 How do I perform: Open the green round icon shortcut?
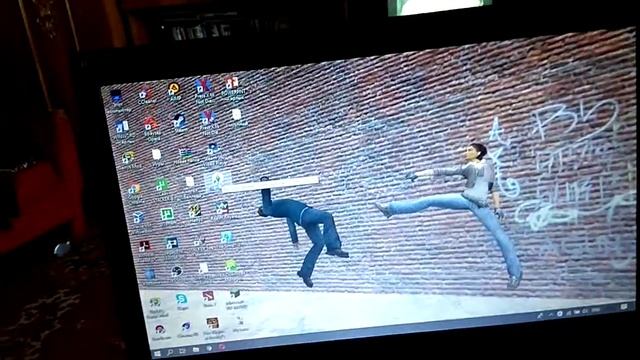click(x=231, y=266)
